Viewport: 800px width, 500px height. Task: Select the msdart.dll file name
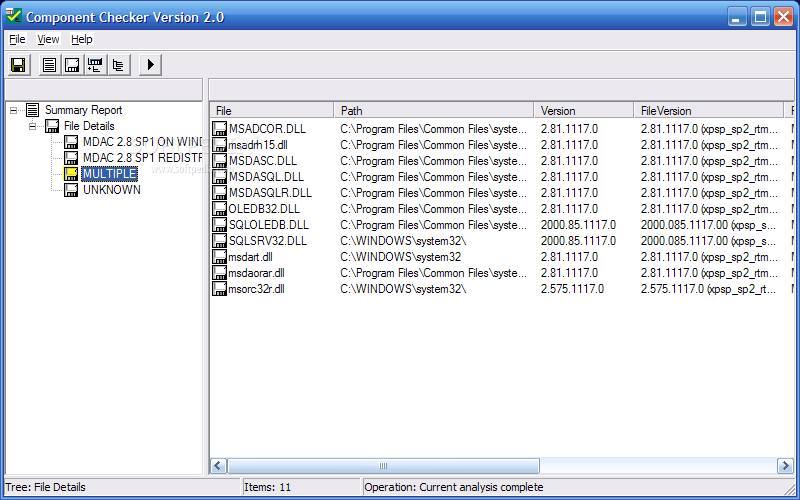pyautogui.click(x=251, y=257)
